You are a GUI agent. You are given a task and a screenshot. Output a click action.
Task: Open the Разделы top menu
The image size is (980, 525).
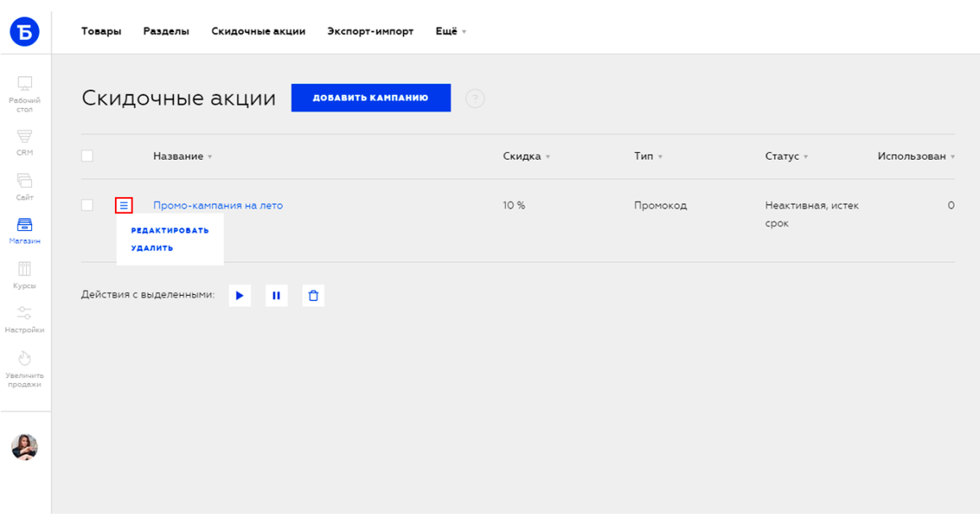(x=166, y=31)
